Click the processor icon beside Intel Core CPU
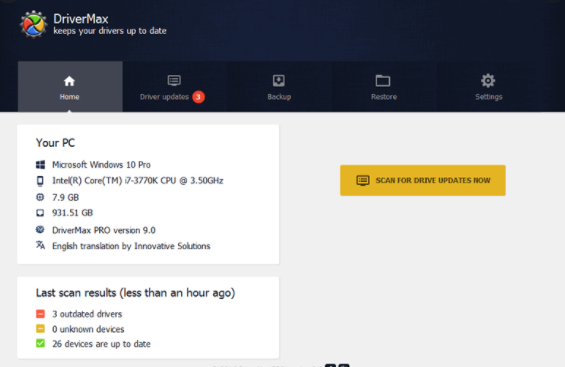565x367 pixels. [x=40, y=181]
